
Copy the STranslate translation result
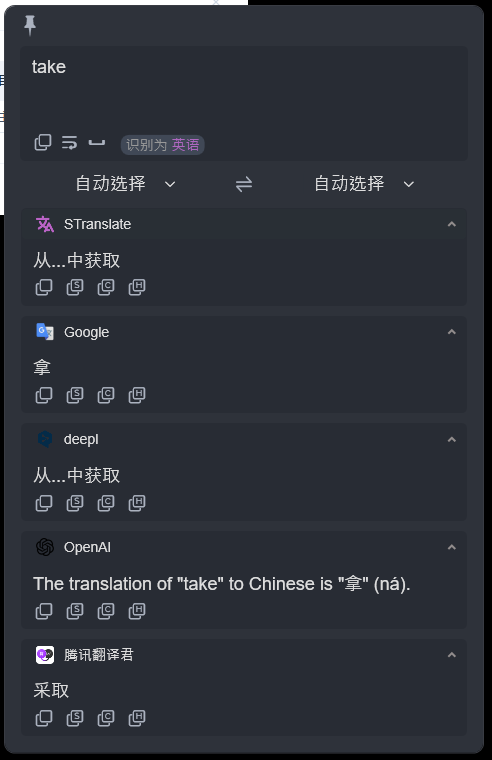coord(44,287)
